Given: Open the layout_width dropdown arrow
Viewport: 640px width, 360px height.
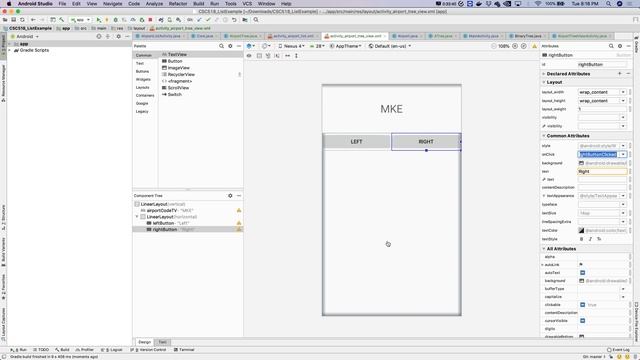Looking at the screenshot, I should 623,92.
